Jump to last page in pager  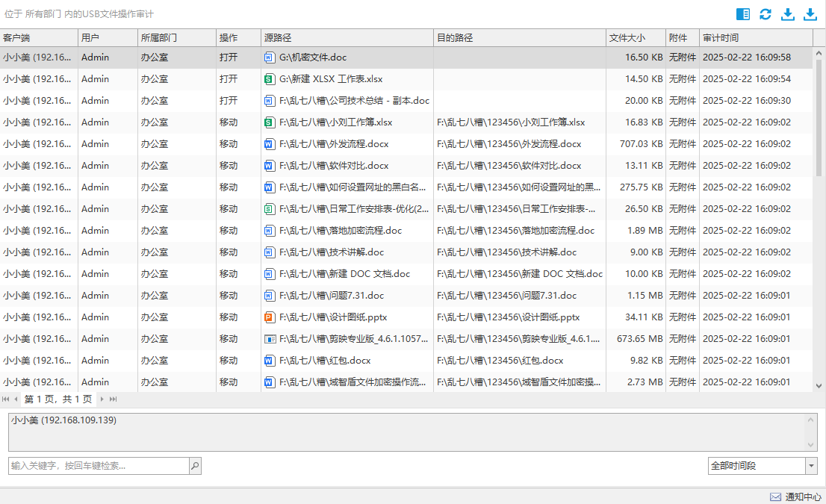pyautogui.click(x=114, y=399)
